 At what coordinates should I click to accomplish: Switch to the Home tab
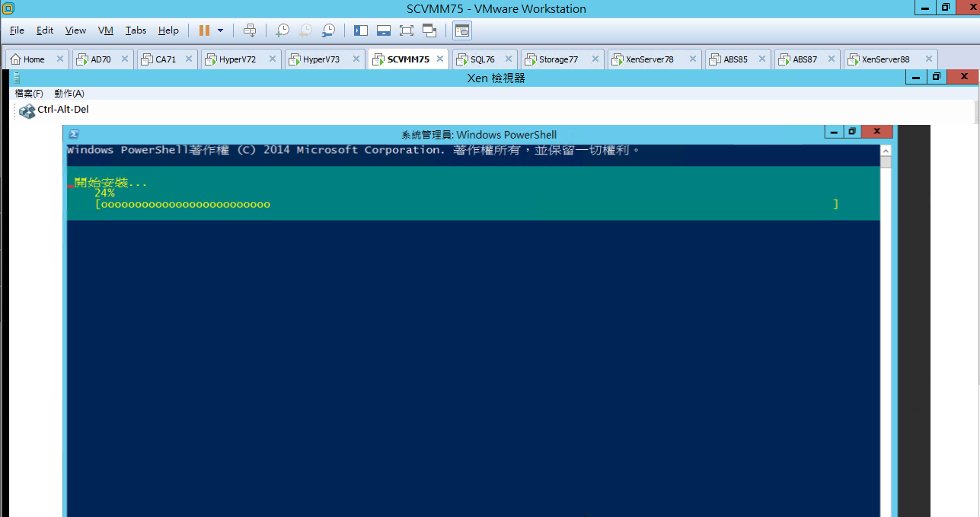tap(37, 59)
